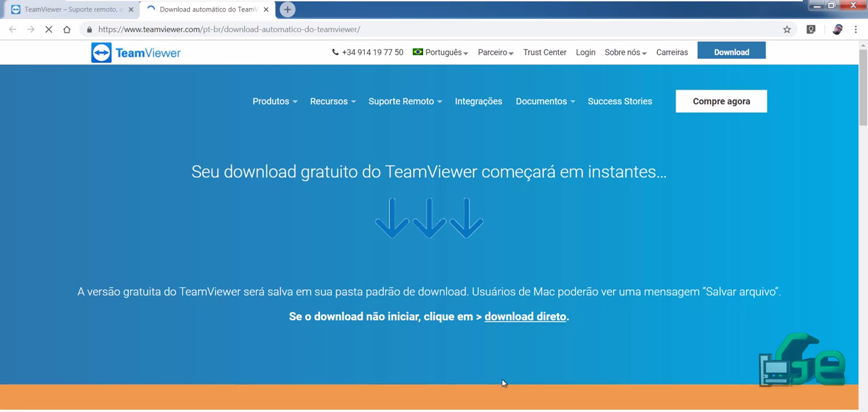Open the Chrome profile avatar
The width and height of the screenshot is (868, 412).
(x=837, y=29)
